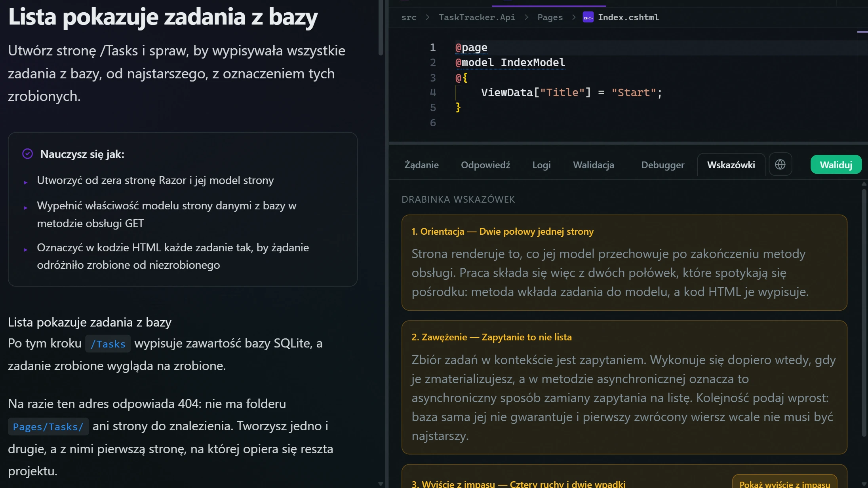Switch to the Żądanie tab

[x=421, y=165]
